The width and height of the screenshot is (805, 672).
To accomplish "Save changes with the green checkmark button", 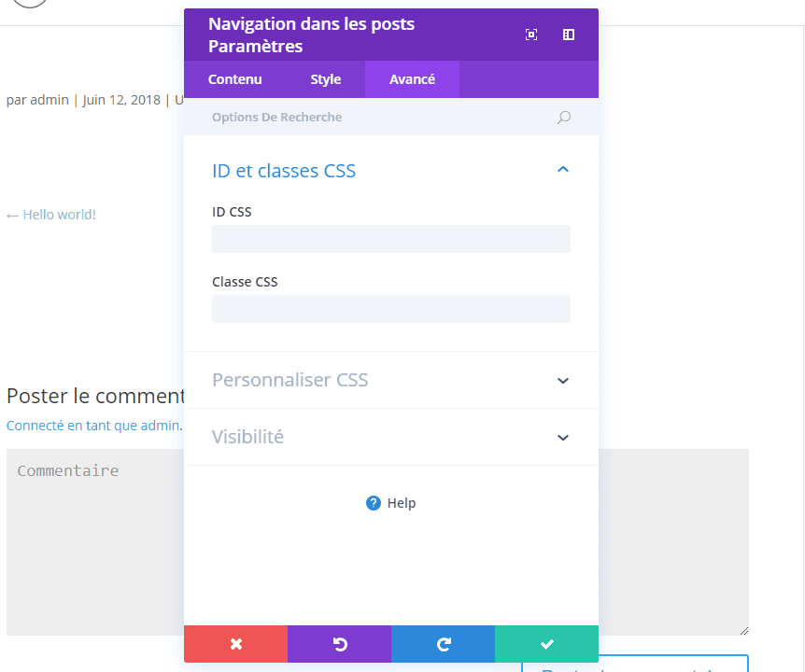I will tap(547, 644).
